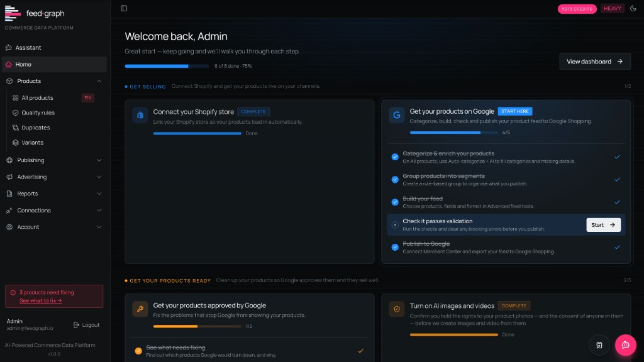
Task: Expand the Advertising section chevron
Action: (99, 177)
